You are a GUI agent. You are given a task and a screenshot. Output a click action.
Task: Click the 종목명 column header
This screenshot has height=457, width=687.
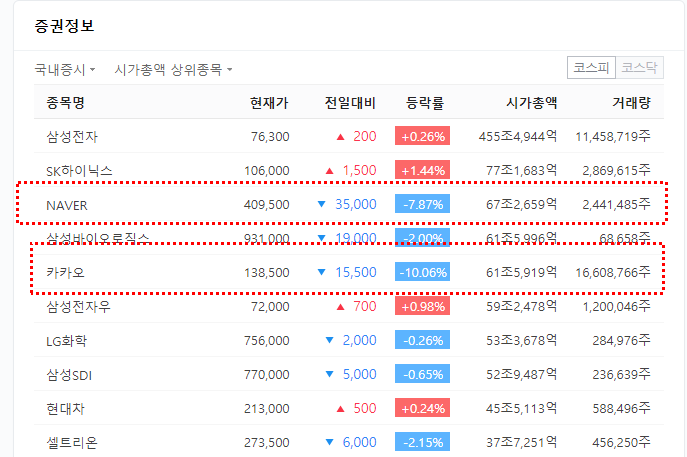point(65,103)
